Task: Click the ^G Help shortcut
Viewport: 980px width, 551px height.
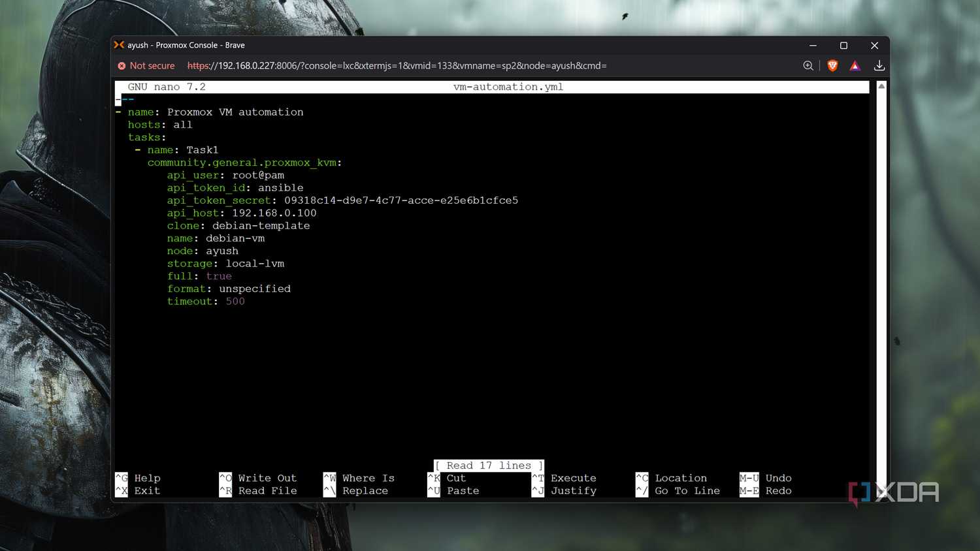Action: tap(138, 479)
